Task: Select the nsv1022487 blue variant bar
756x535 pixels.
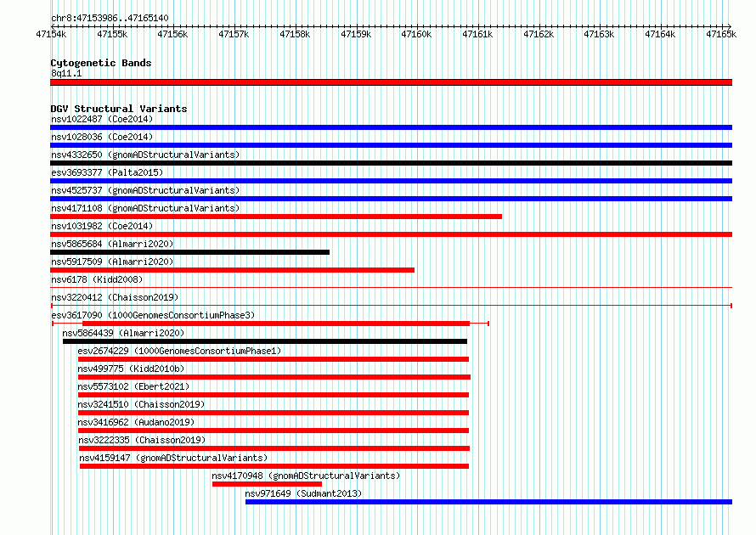Action: pyautogui.click(x=391, y=127)
